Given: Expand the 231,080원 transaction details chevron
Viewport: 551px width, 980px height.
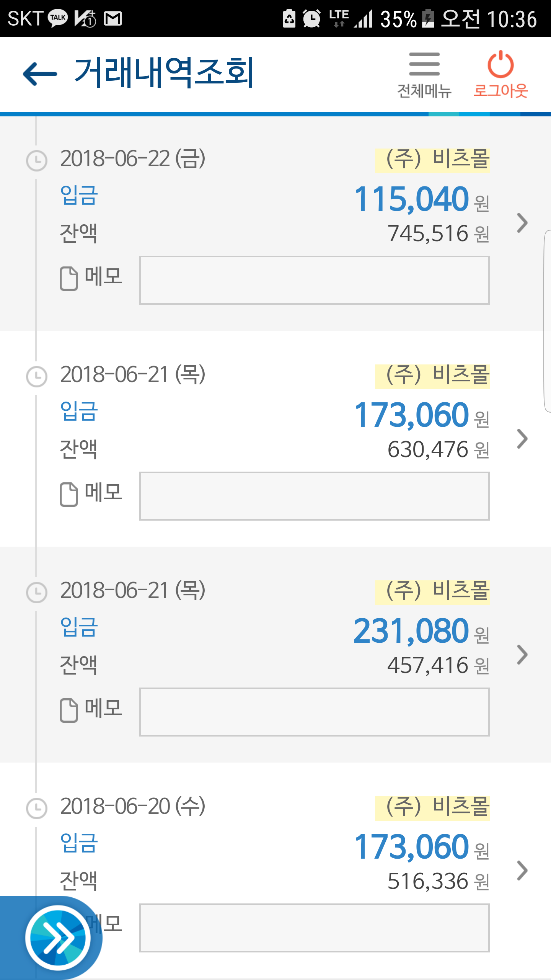Looking at the screenshot, I should (522, 655).
